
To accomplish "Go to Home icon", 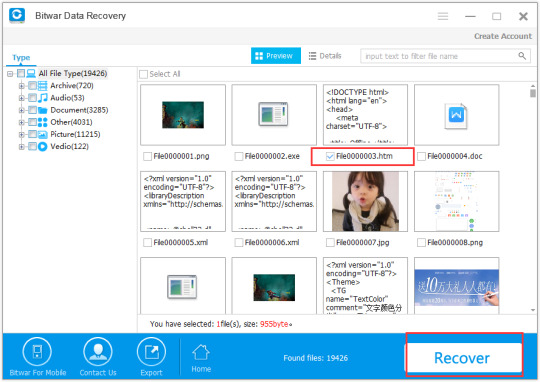I will click(x=201, y=352).
